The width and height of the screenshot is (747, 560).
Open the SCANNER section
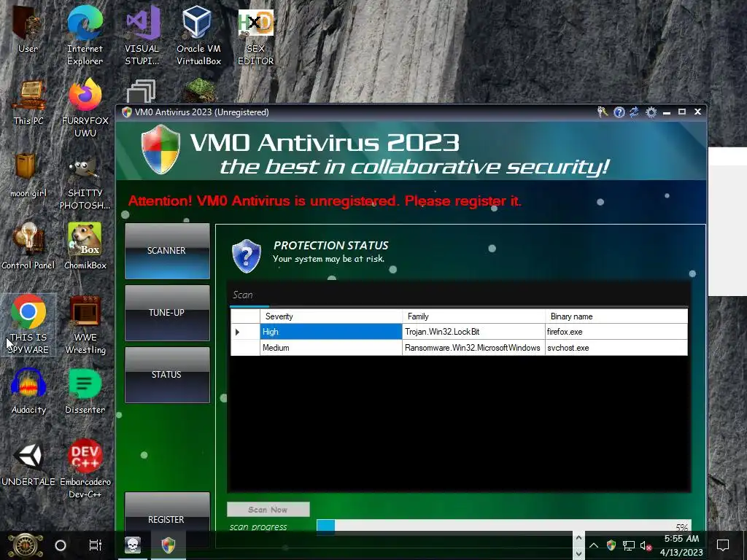167,251
